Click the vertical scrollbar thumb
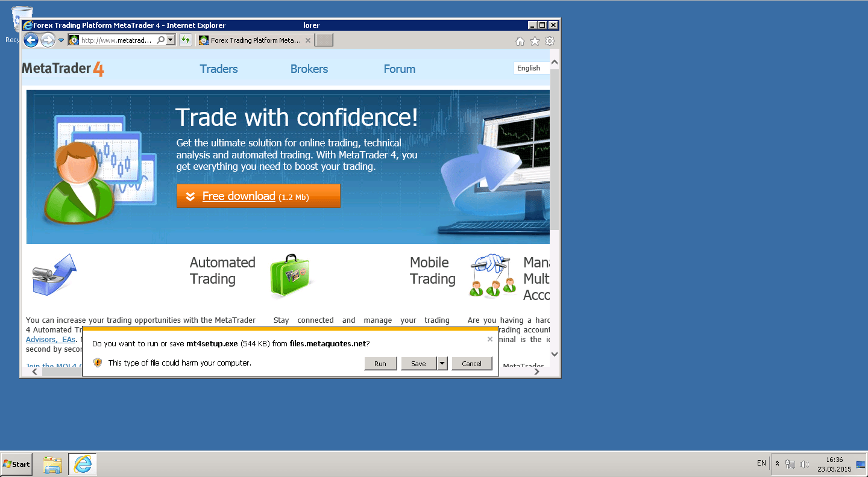Image resolution: width=868 pixels, height=477 pixels. 555,149
